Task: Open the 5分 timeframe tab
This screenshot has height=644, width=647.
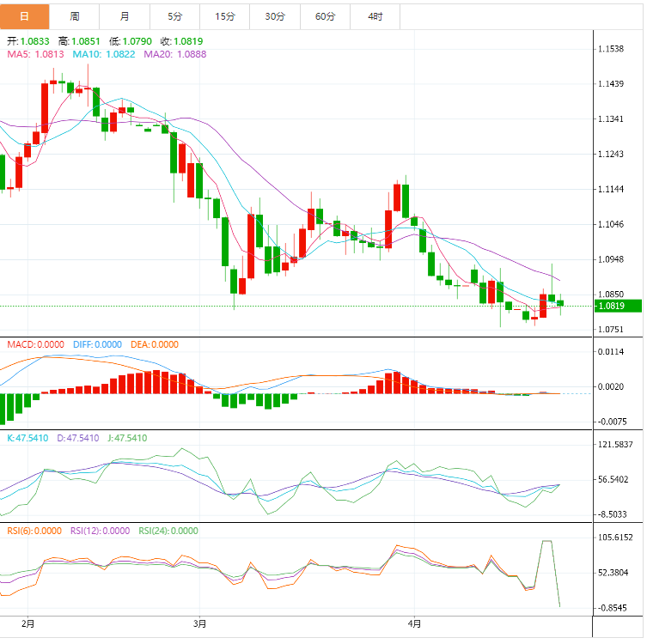Action: [175, 16]
